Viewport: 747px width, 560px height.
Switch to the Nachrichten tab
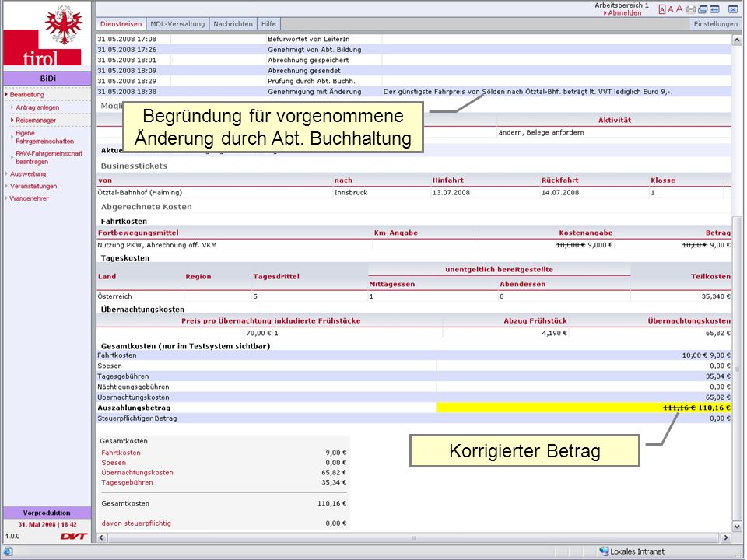click(233, 24)
